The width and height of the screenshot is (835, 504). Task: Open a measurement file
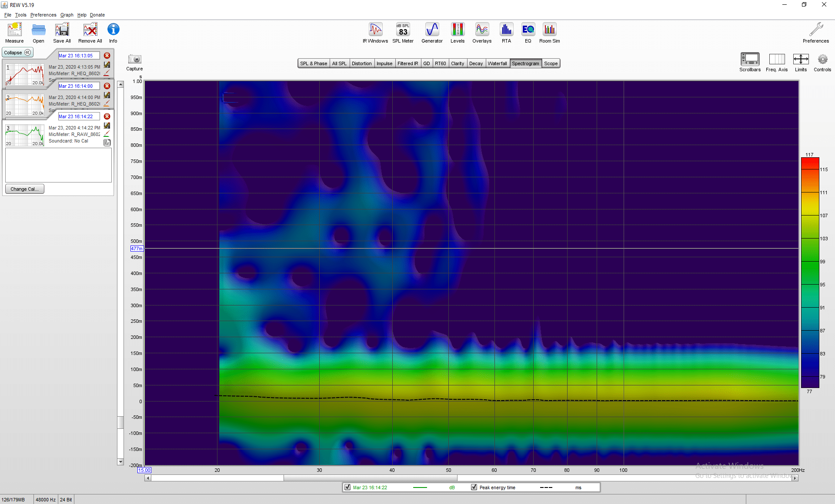(38, 33)
